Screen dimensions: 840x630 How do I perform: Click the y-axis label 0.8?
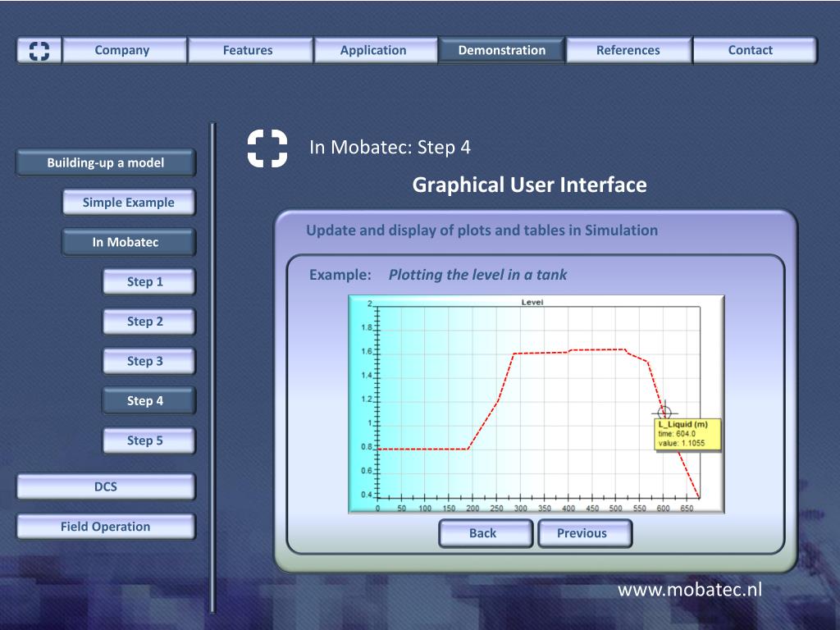click(367, 447)
